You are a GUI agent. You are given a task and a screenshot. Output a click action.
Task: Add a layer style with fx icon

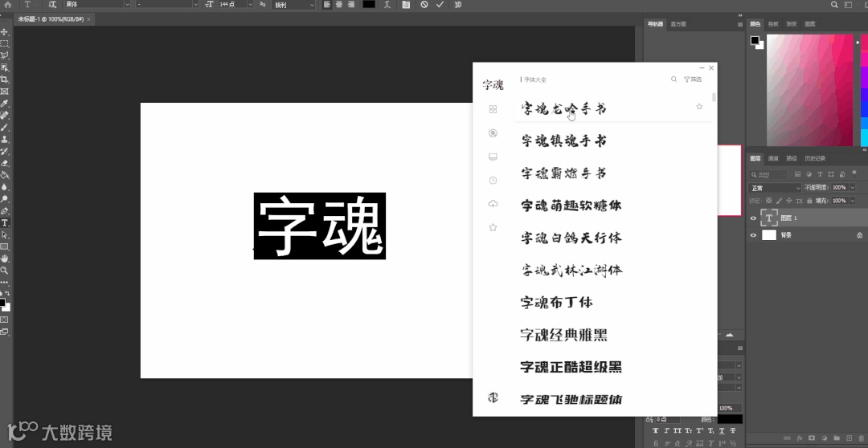pos(800,438)
